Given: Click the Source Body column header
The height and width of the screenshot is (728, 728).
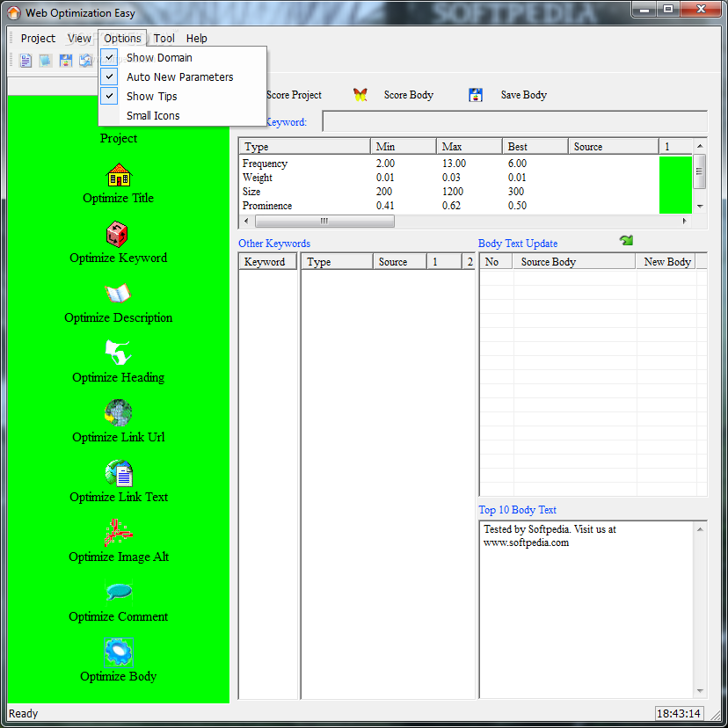Looking at the screenshot, I should (x=574, y=261).
